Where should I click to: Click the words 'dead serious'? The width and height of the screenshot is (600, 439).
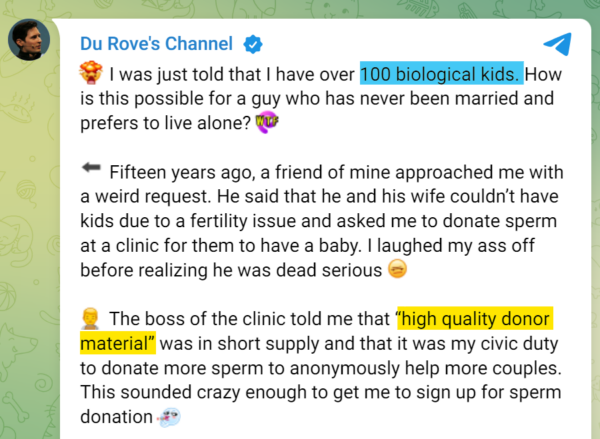pyautogui.click(x=334, y=269)
